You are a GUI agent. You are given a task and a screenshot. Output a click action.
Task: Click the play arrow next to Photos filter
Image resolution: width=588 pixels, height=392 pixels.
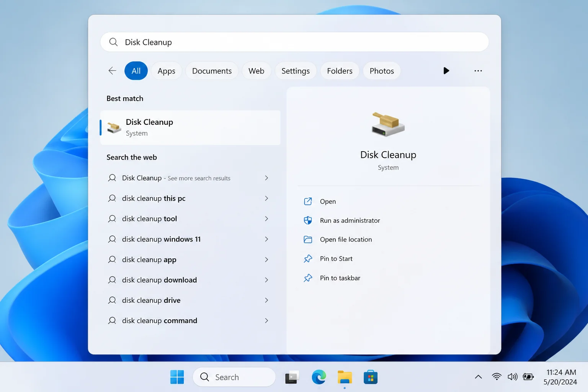(x=446, y=71)
